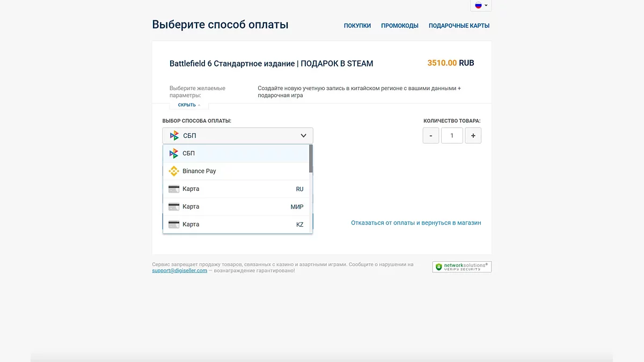Click the Выберите способ оплаты heading
The height and width of the screenshot is (362, 644).
pyautogui.click(x=220, y=25)
